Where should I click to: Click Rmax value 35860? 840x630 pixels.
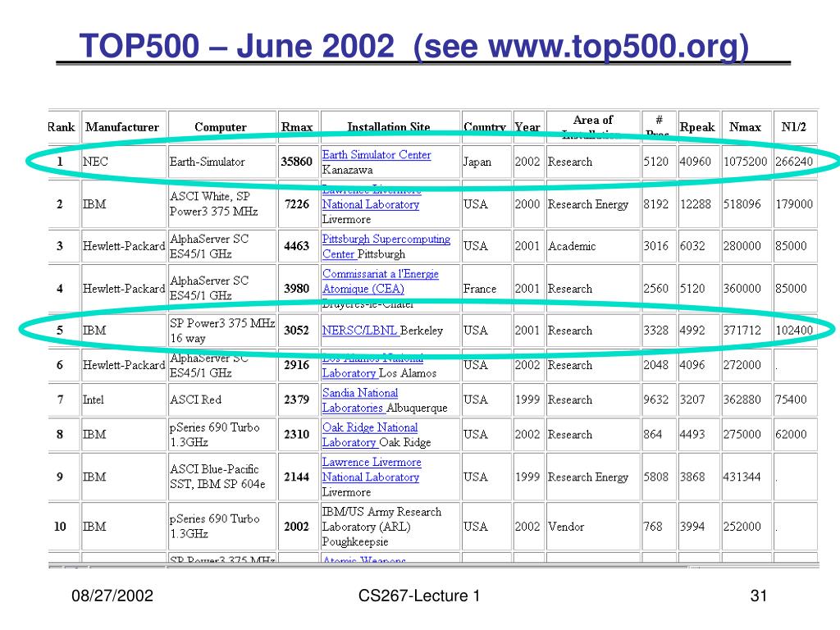(x=297, y=162)
